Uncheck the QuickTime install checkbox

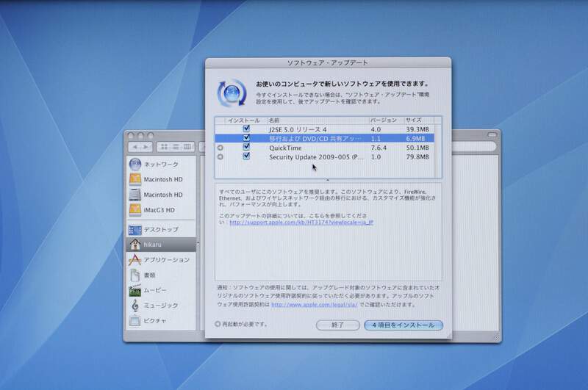tap(247, 147)
